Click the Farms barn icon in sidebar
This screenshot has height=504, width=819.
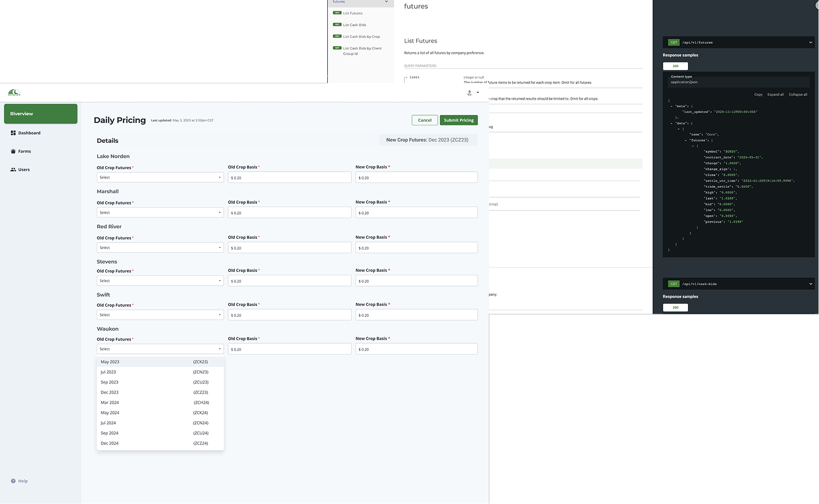coord(13,151)
